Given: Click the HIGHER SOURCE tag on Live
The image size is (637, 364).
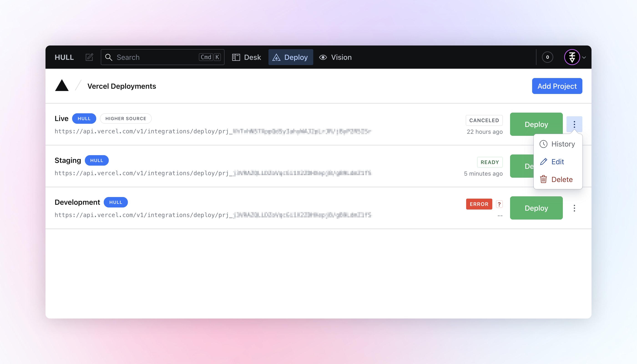Looking at the screenshot, I should (x=126, y=119).
